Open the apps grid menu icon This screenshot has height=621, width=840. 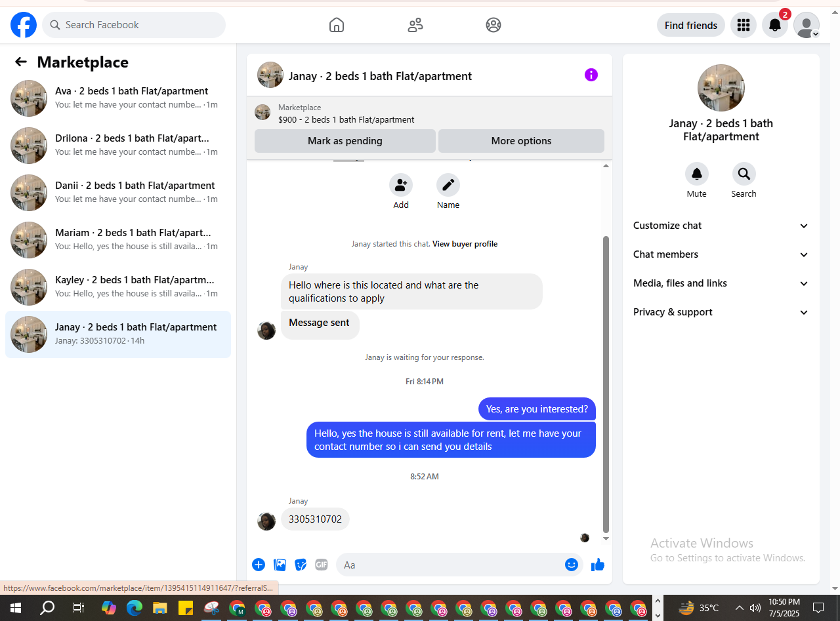[x=744, y=25]
